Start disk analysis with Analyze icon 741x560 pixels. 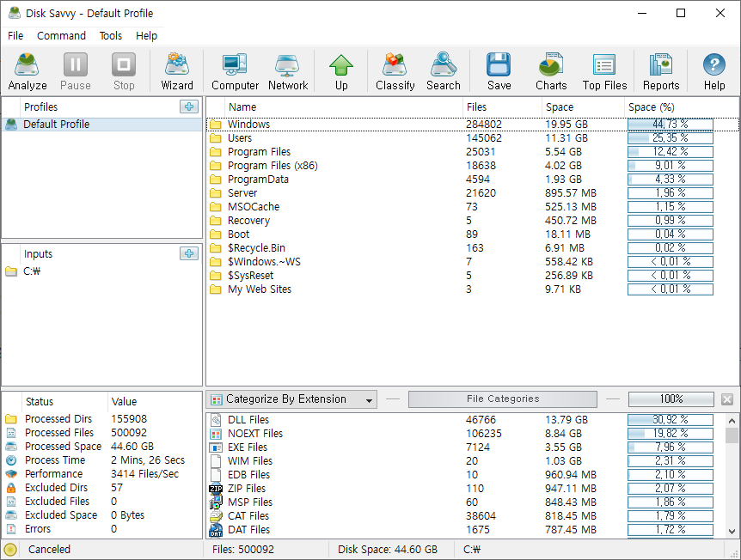(x=28, y=71)
